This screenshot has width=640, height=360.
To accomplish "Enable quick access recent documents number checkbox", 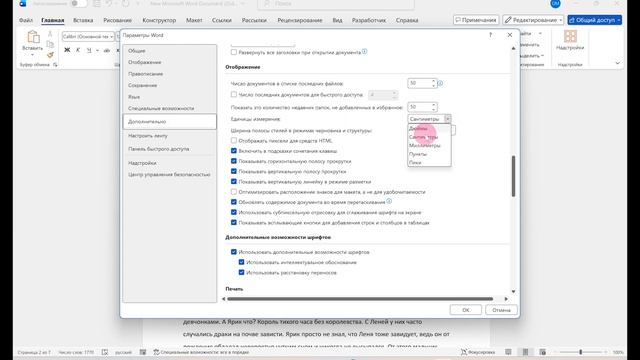I will [x=234, y=94].
